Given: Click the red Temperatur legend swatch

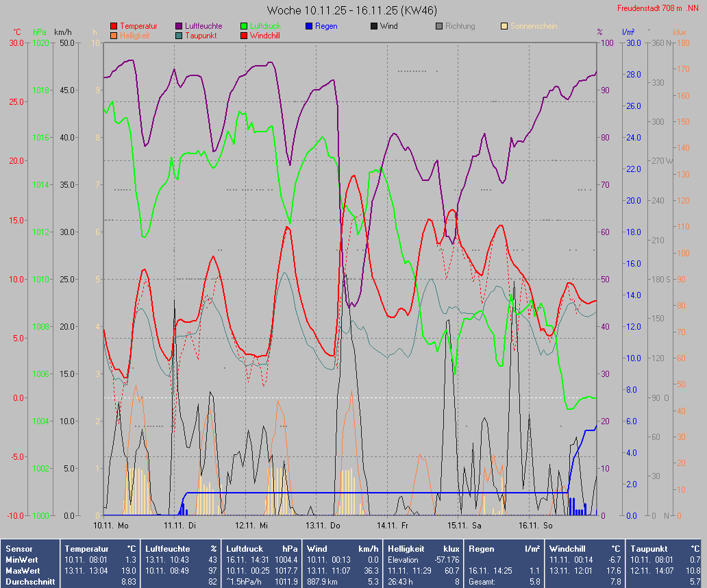Looking at the screenshot, I should (114, 26).
